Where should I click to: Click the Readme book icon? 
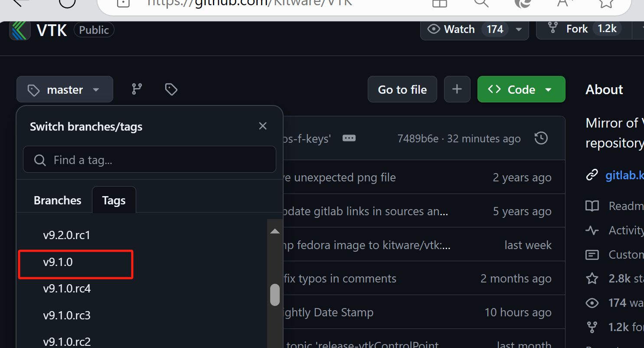pyautogui.click(x=592, y=206)
